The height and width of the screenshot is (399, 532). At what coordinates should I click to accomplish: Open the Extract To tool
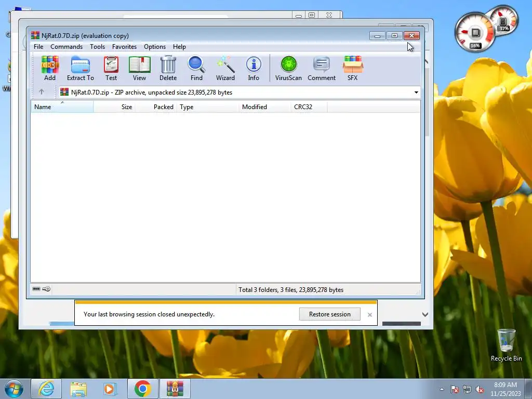pos(81,69)
